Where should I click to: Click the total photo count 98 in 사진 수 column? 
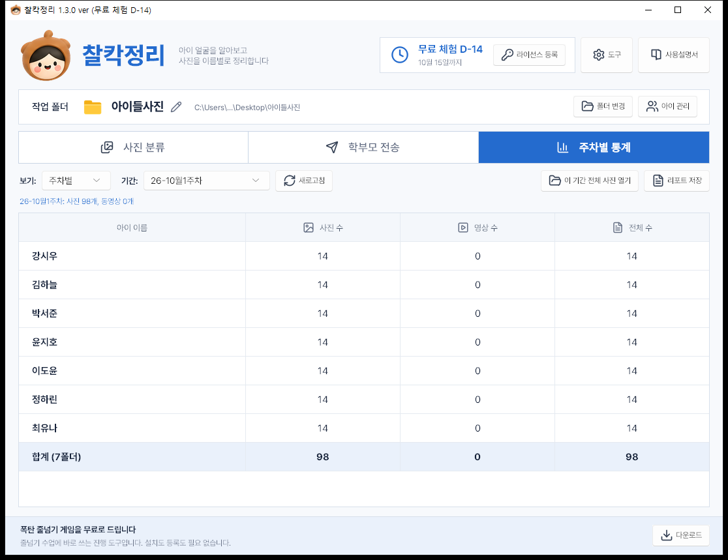coord(323,457)
